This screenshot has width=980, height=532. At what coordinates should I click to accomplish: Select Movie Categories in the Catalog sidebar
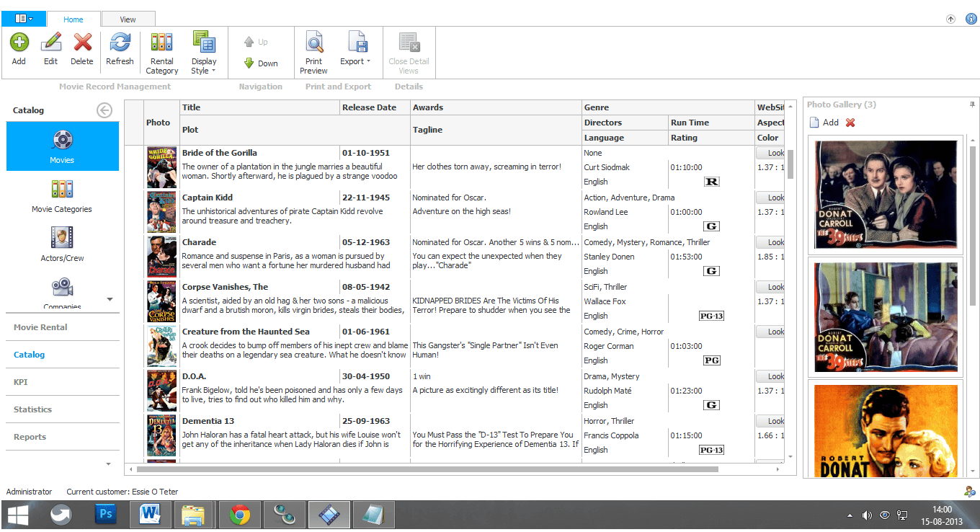pos(62,196)
